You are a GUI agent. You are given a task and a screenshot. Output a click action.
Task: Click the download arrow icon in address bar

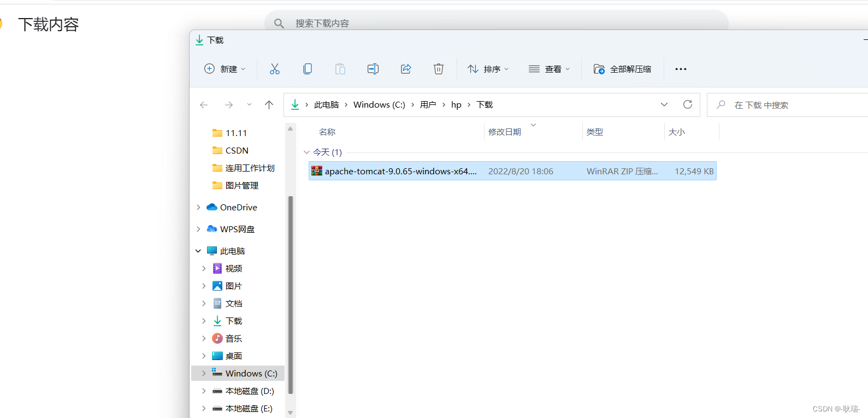point(295,104)
